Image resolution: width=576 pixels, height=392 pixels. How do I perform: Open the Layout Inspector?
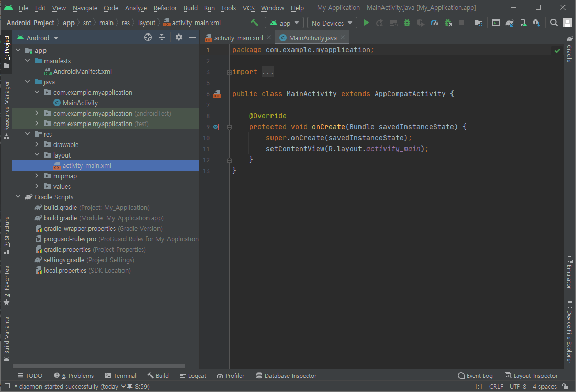531,376
